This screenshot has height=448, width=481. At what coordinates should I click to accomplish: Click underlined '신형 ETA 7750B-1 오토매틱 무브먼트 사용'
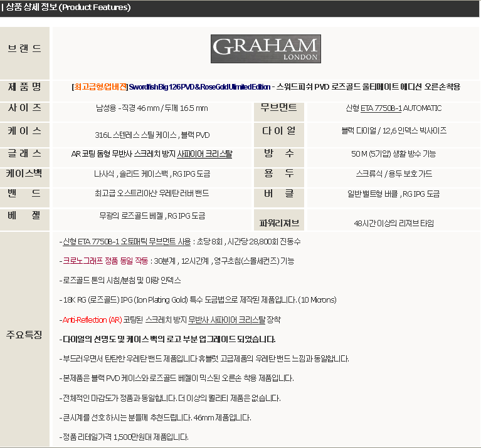click(127, 242)
